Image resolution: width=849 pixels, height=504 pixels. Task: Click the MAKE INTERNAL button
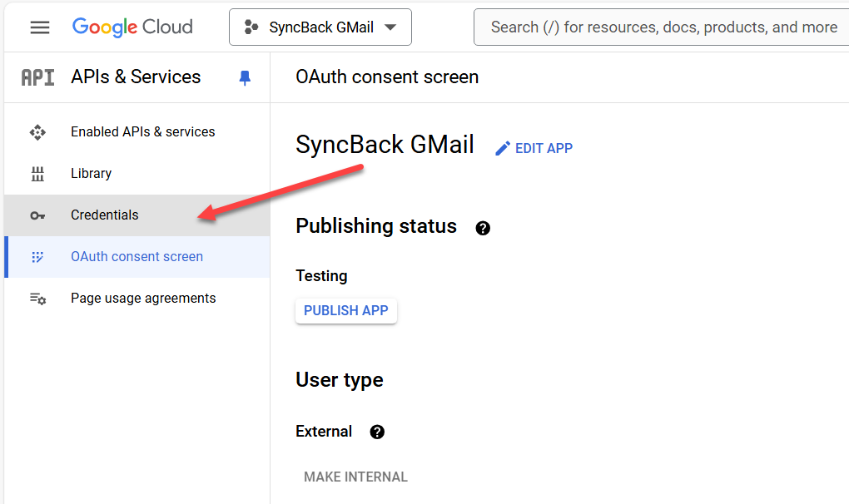(x=355, y=477)
